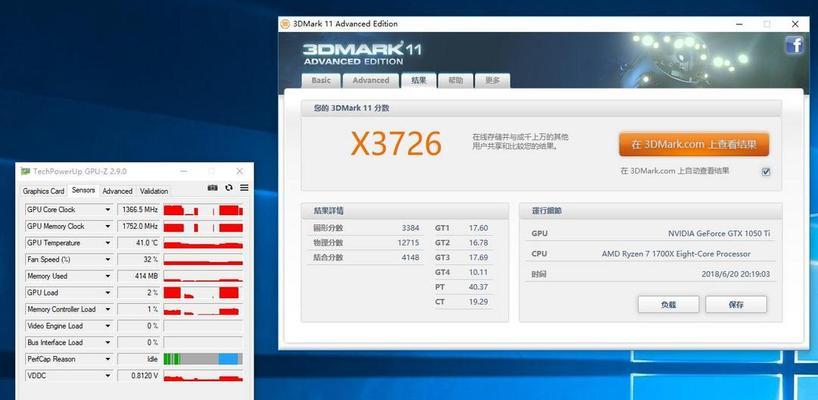Click the 1366.5 MHz core clock value

click(x=139, y=210)
